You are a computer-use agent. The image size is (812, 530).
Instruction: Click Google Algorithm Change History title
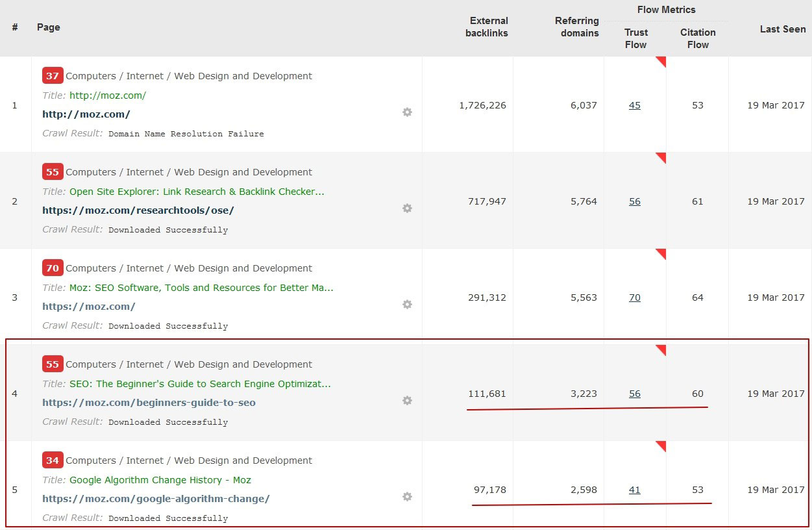[160, 480]
